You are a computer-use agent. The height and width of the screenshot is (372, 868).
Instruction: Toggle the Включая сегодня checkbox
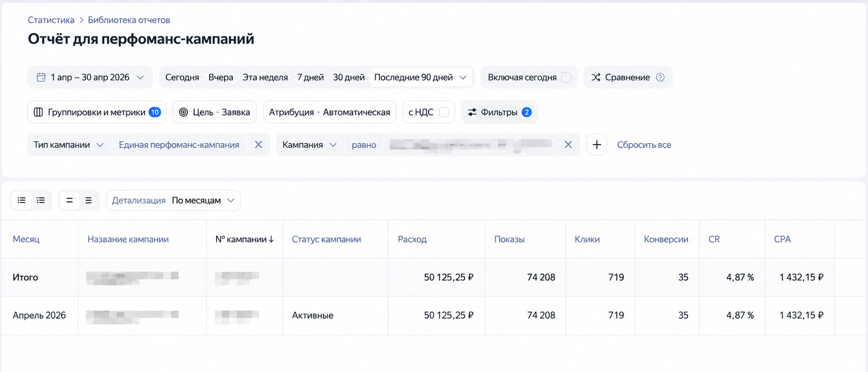(566, 77)
